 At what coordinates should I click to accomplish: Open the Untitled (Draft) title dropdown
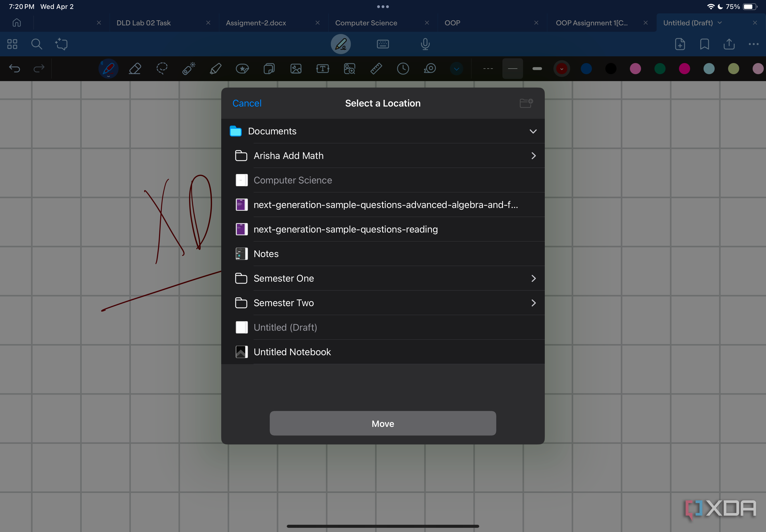pos(720,23)
